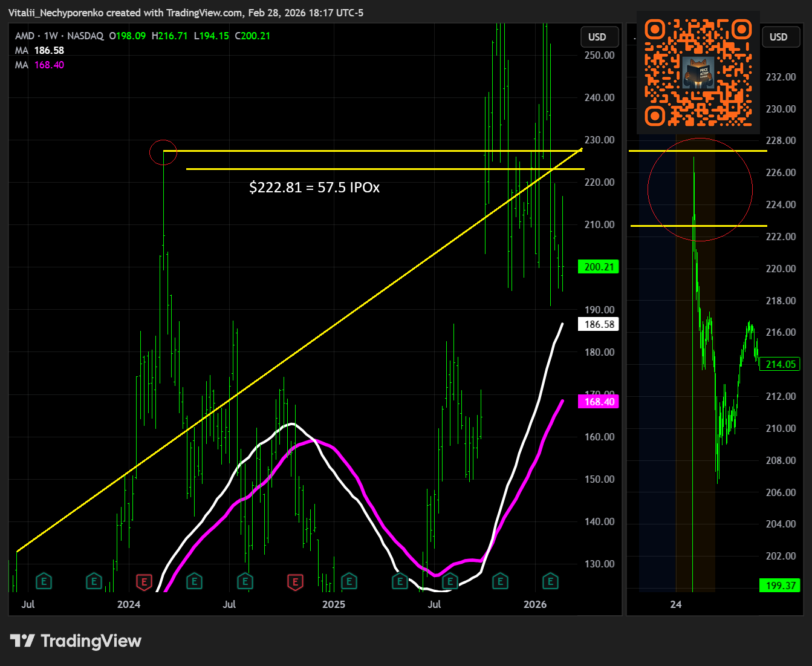This screenshot has width=812, height=666.
Task: Open USD currency selector on the right chart
Action: click(780, 37)
